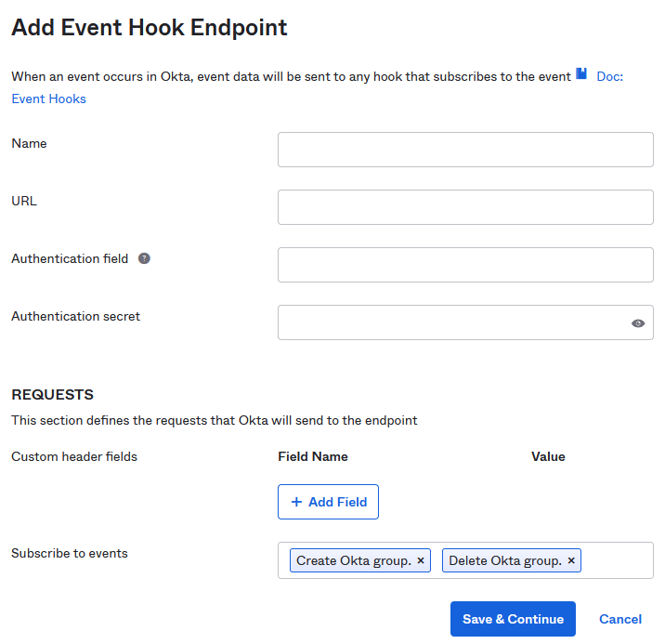
Task: Cancel adding the event hook
Action: 620,619
